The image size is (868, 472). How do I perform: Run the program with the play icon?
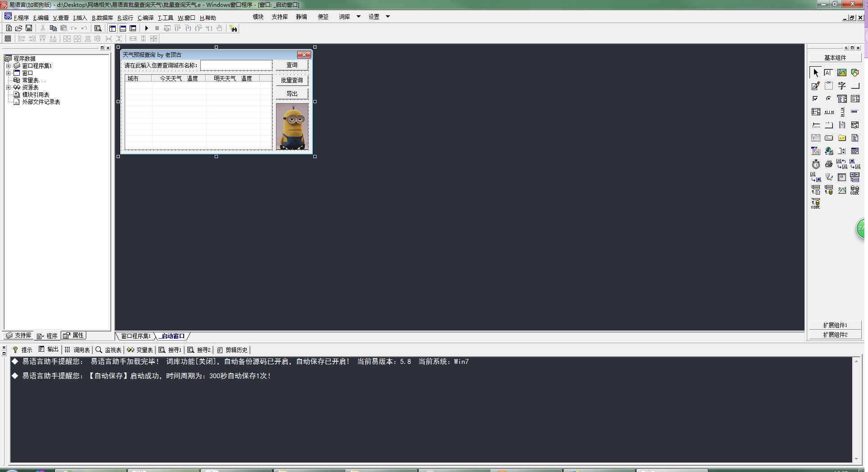146,28
